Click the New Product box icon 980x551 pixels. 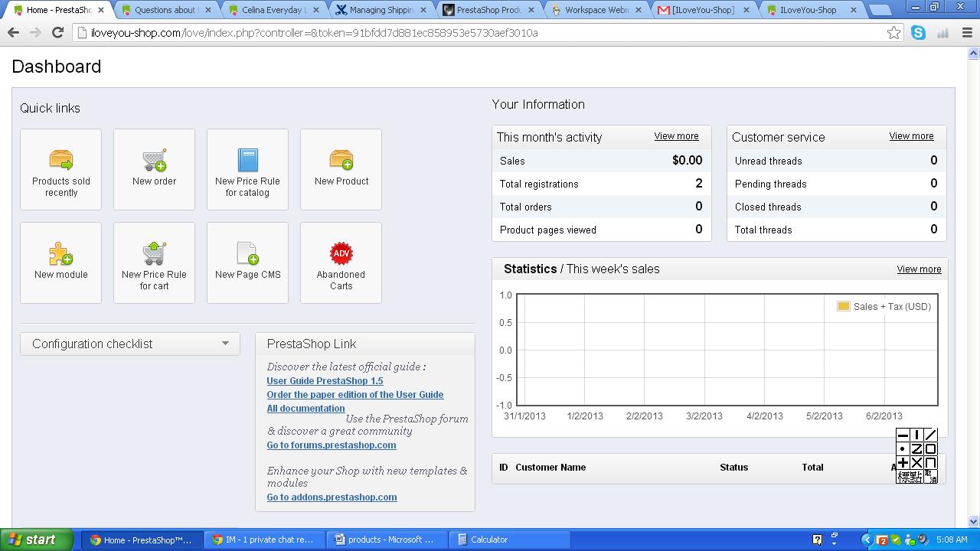click(341, 159)
